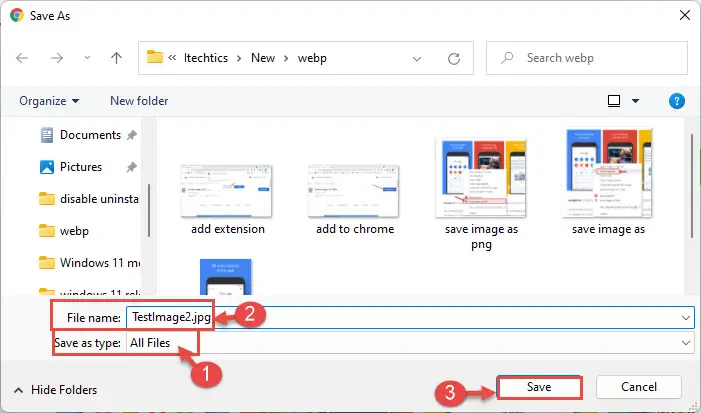This screenshot has height=413, width=701.
Task: Open Pictures in the navigation pane
Action: [81, 167]
